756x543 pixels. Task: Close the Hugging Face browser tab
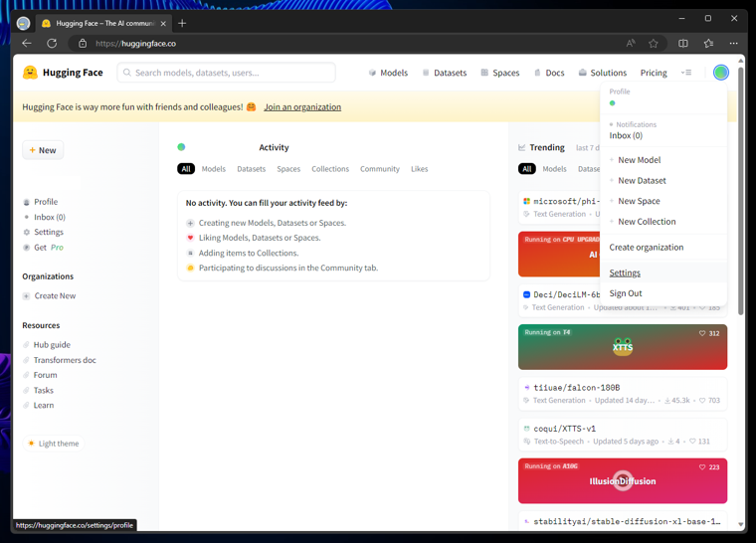click(x=163, y=23)
